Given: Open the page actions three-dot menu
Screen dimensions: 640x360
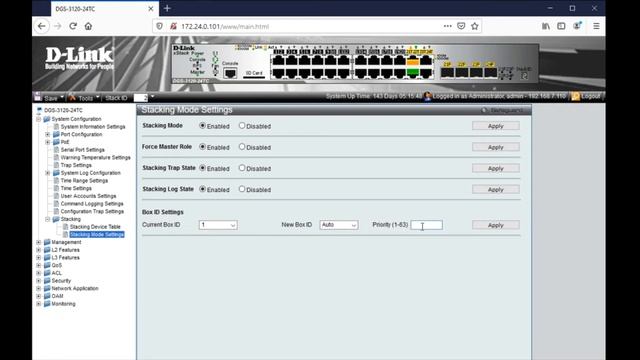Looking at the screenshot, I should [447, 26].
